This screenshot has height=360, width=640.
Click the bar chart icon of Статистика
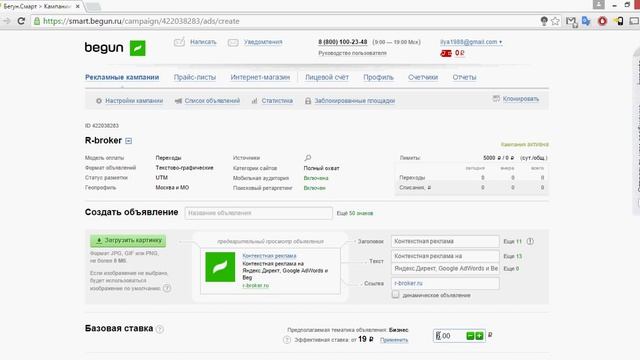click(255, 101)
